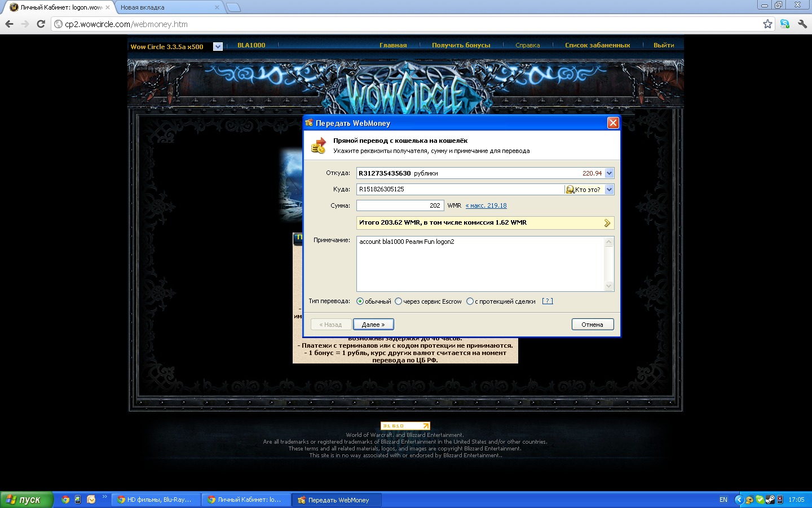Open the пуск Start menu
The image size is (812, 508).
click(27, 500)
